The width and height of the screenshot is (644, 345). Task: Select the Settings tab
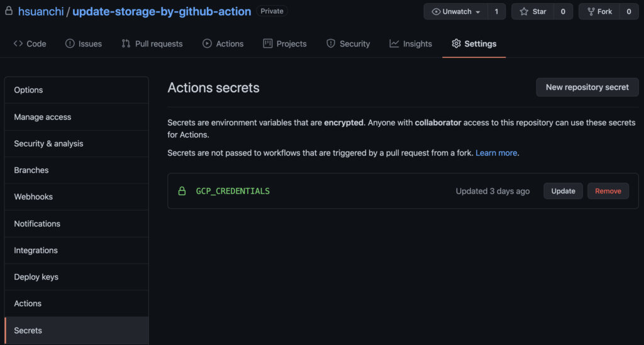pos(474,43)
